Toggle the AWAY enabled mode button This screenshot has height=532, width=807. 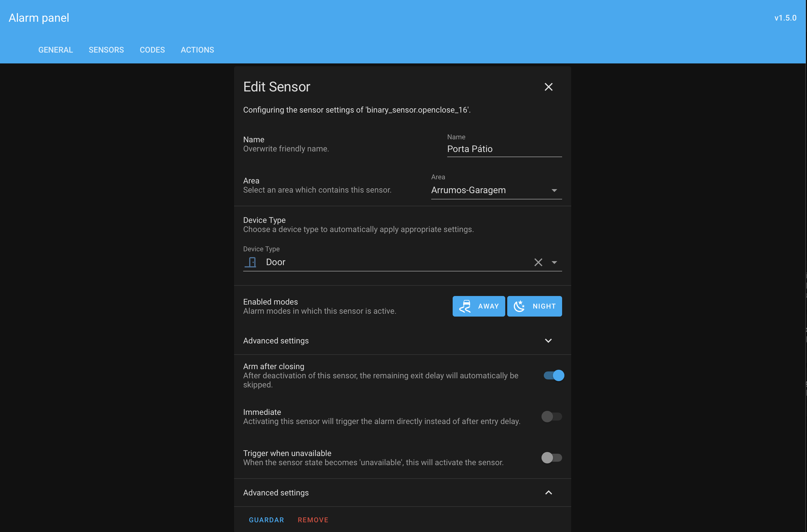click(478, 306)
